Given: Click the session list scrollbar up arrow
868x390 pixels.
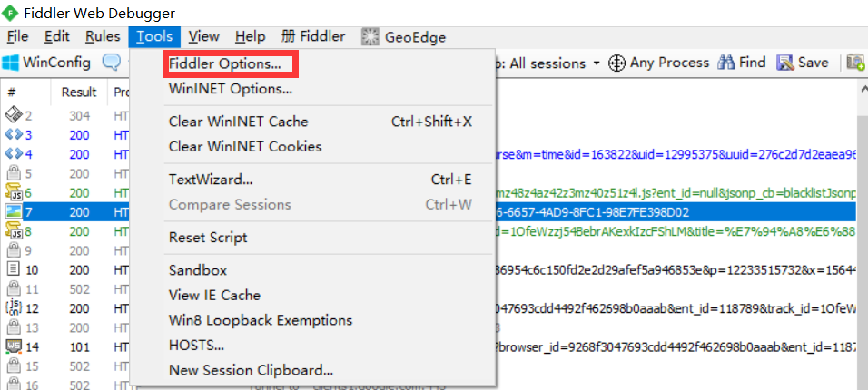Looking at the screenshot, I should 863,88.
